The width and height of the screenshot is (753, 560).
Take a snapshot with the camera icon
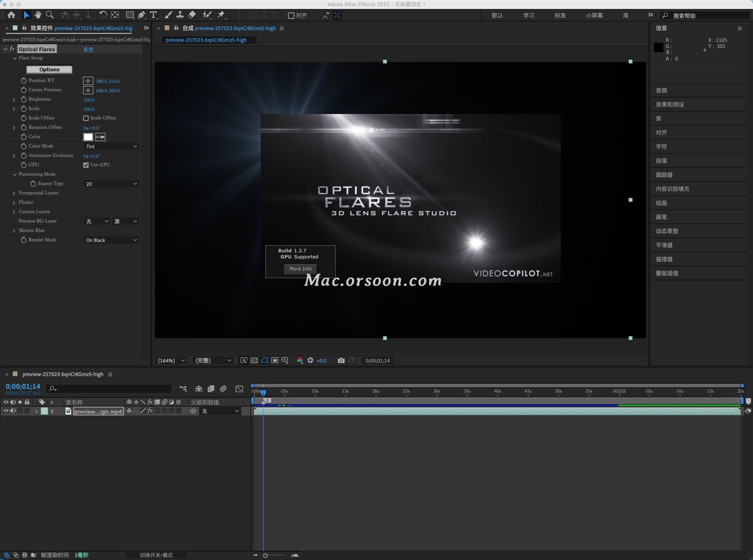[x=341, y=360]
